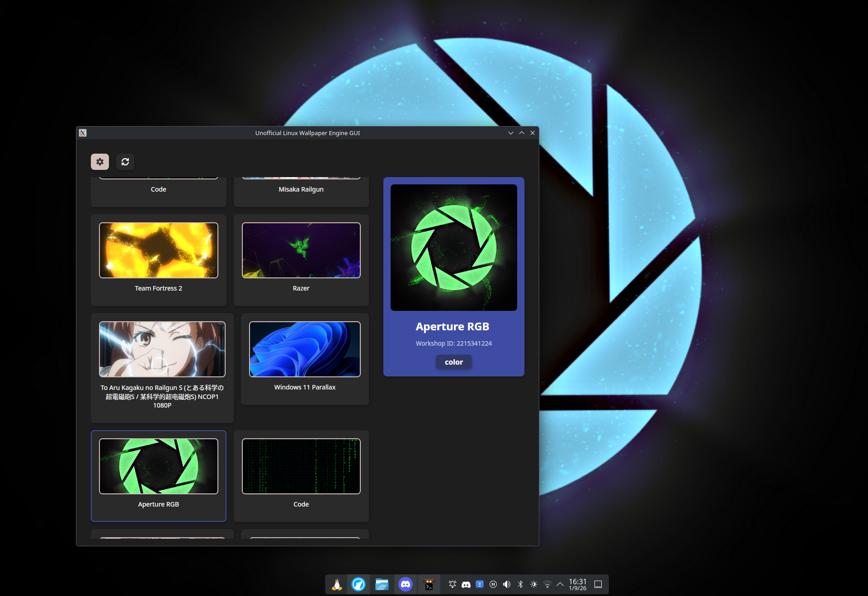Open the screen brightness tray icon
Viewport: 868px width, 596px height.
534,584
